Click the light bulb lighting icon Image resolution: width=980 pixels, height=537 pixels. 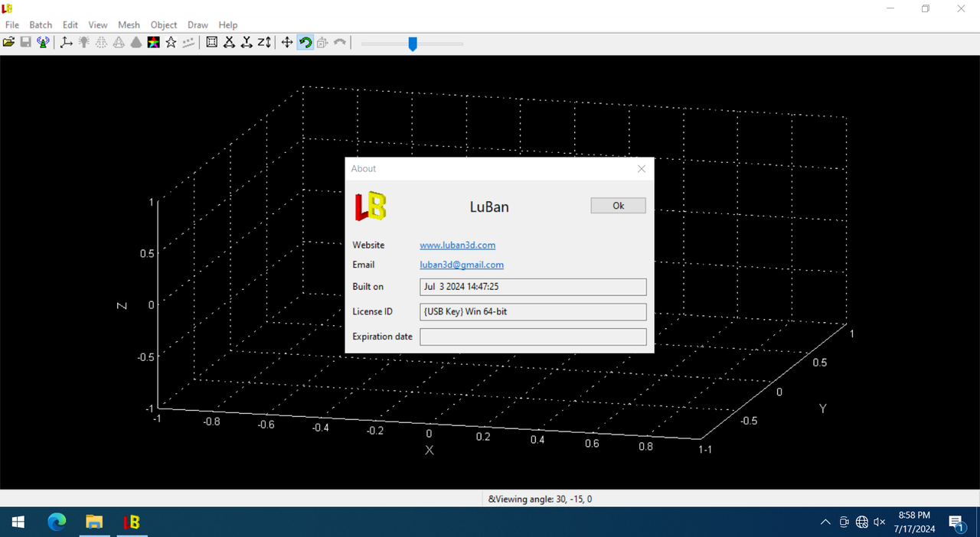tap(84, 43)
